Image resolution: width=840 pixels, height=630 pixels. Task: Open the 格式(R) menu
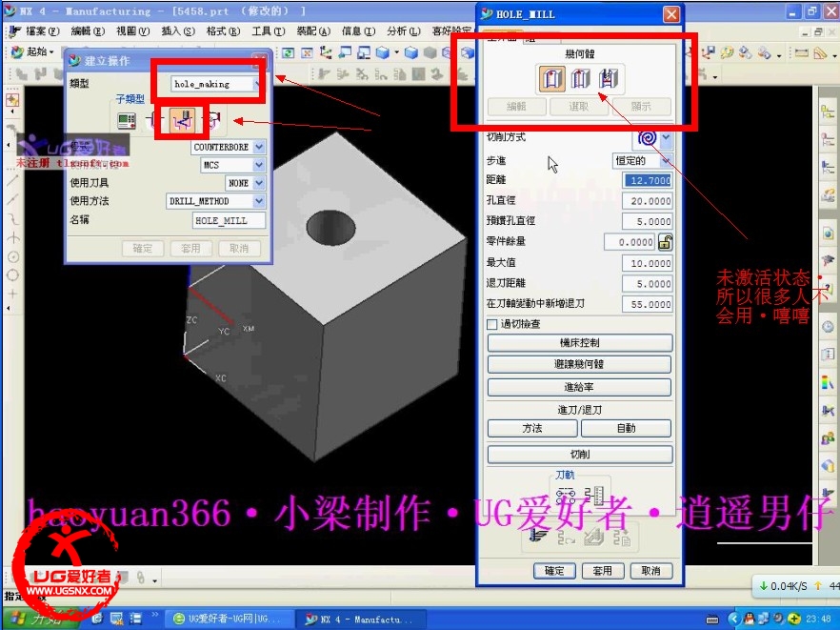pos(223,31)
